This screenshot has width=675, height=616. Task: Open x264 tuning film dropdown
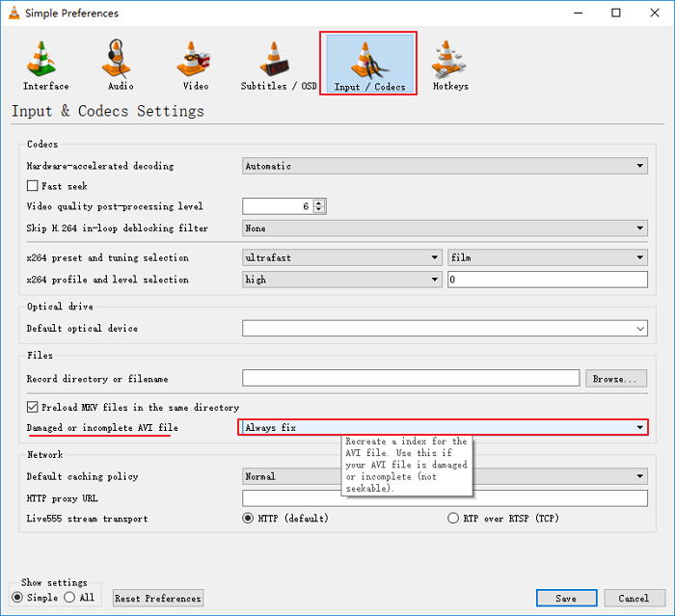(548, 257)
